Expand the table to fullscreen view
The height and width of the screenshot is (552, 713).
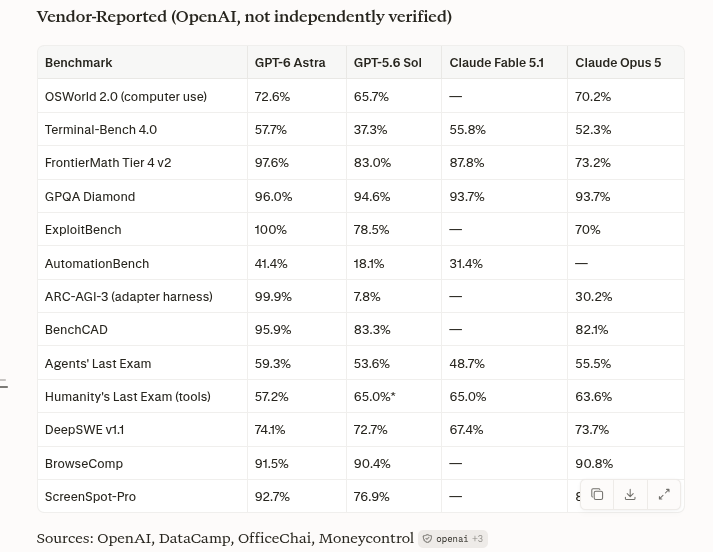pos(664,494)
